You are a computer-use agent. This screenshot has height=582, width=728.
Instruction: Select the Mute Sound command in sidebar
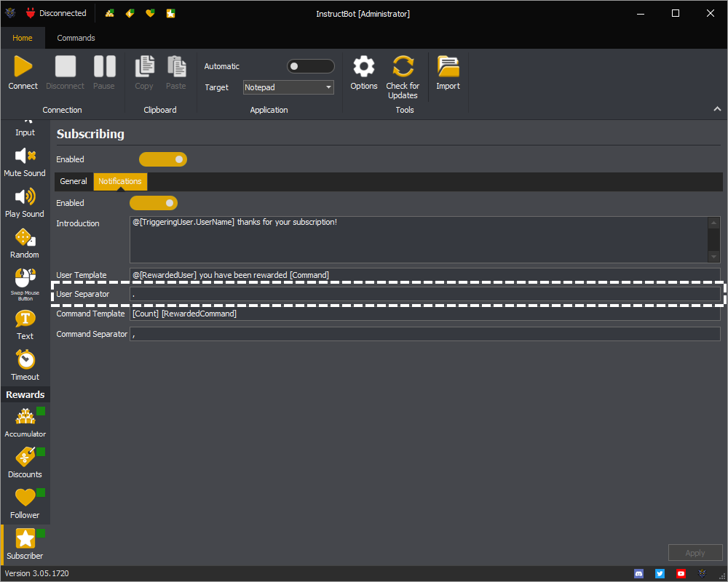tap(25, 162)
